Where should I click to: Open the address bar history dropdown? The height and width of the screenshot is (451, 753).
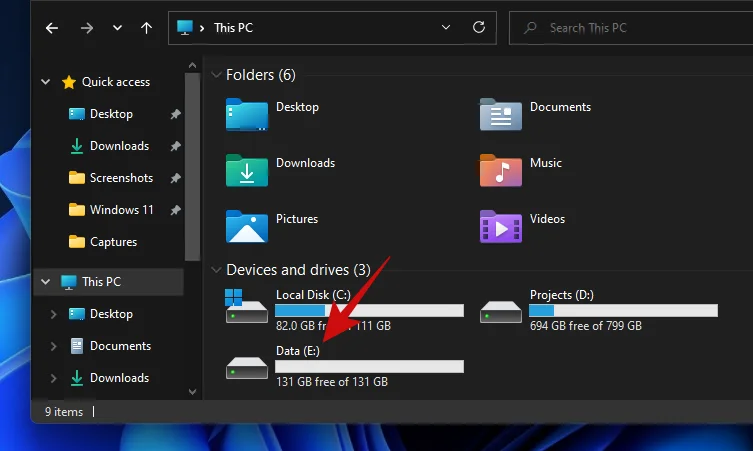pos(446,27)
